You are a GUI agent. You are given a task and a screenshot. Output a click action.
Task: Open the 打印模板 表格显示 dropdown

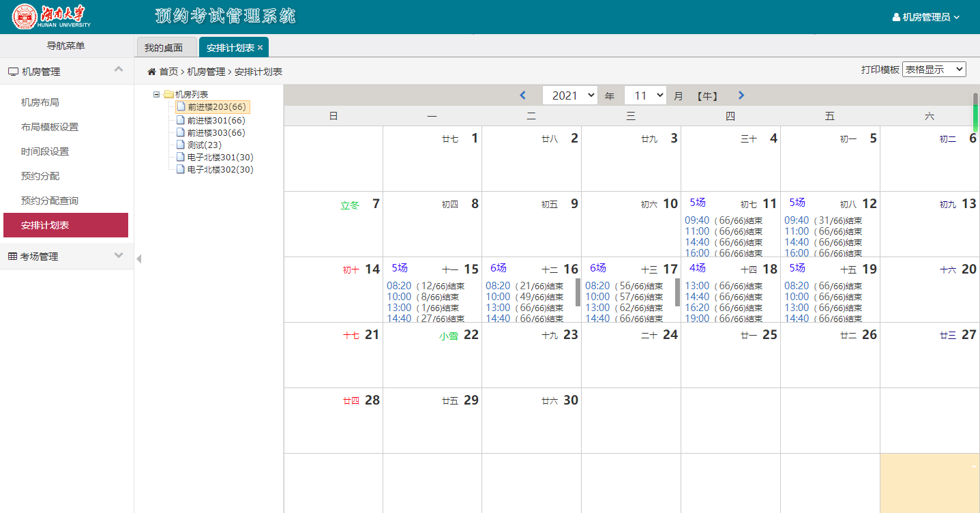click(x=934, y=70)
